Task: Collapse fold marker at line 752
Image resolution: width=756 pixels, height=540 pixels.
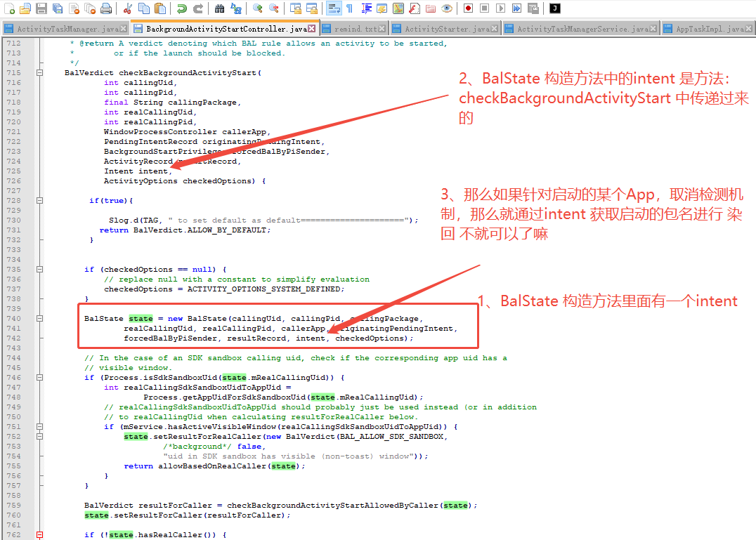Action: click(x=39, y=437)
